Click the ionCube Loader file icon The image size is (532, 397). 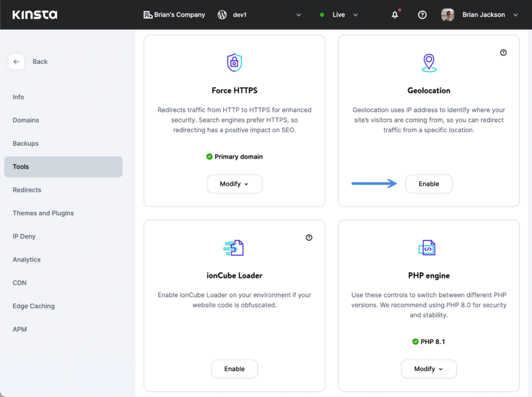pyautogui.click(x=234, y=248)
